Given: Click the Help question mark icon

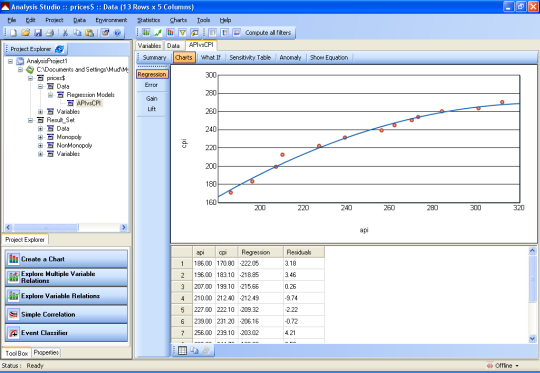Looking at the screenshot, I should click(x=117, y=33).
